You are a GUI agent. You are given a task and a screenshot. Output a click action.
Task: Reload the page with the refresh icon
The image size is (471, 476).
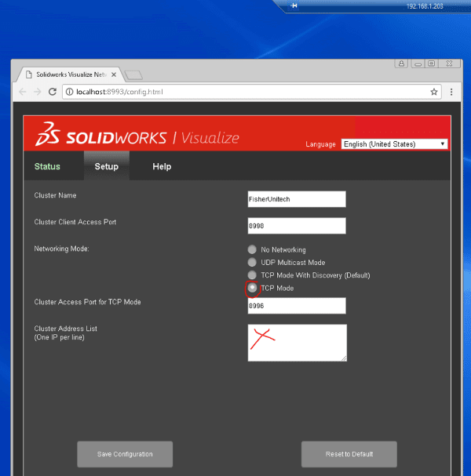coord(53,92)
